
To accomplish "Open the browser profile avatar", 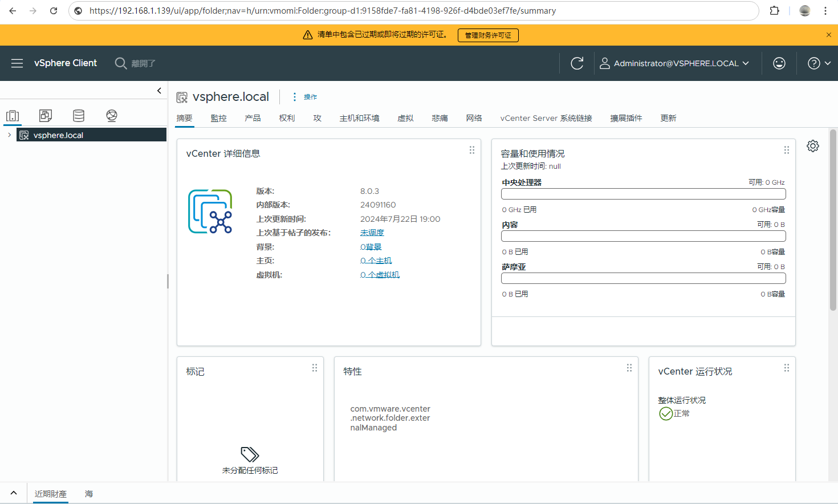I will (805, 11).
